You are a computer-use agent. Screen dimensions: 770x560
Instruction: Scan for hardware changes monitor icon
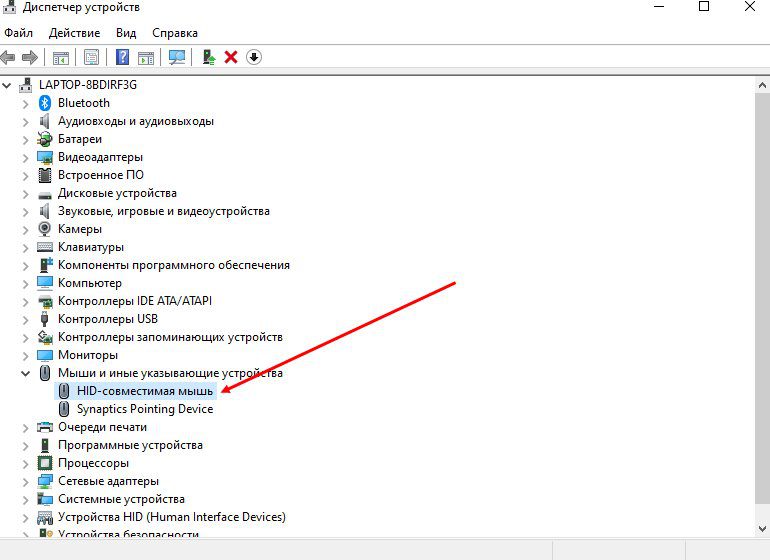click(177, 57)
